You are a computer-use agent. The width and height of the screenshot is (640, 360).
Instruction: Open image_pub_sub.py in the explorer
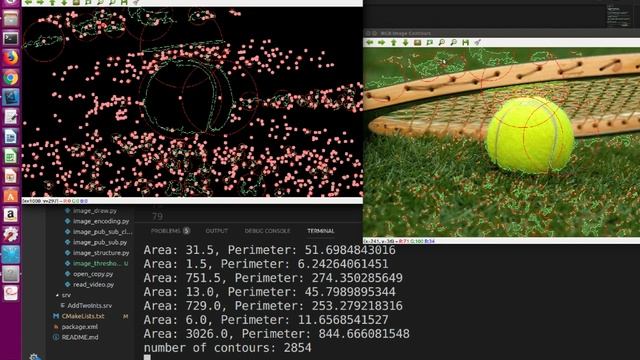[x=100, y=242]
